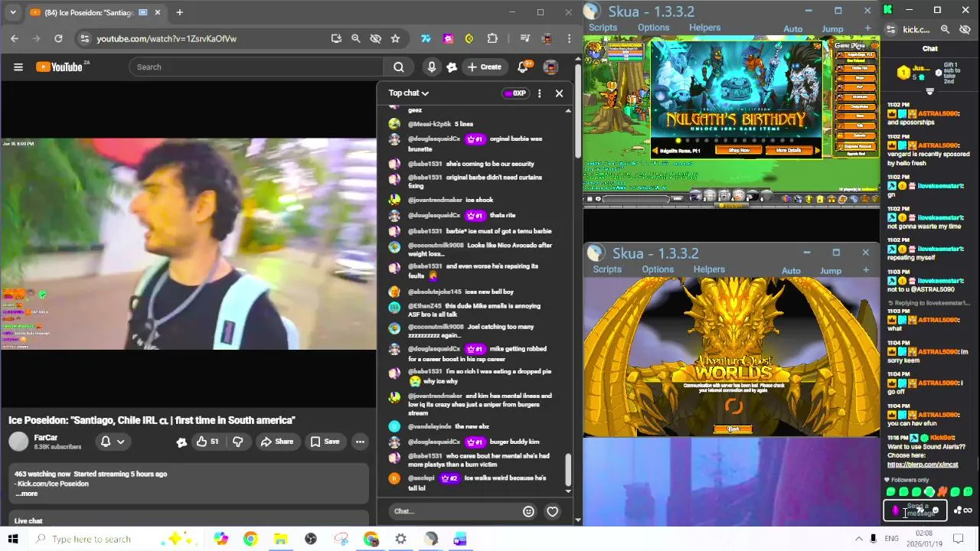Open Scripts menu in top Skua window
The width and height of the screenshot is (980, 551).
pyautogui.click(x=603, y=28)
